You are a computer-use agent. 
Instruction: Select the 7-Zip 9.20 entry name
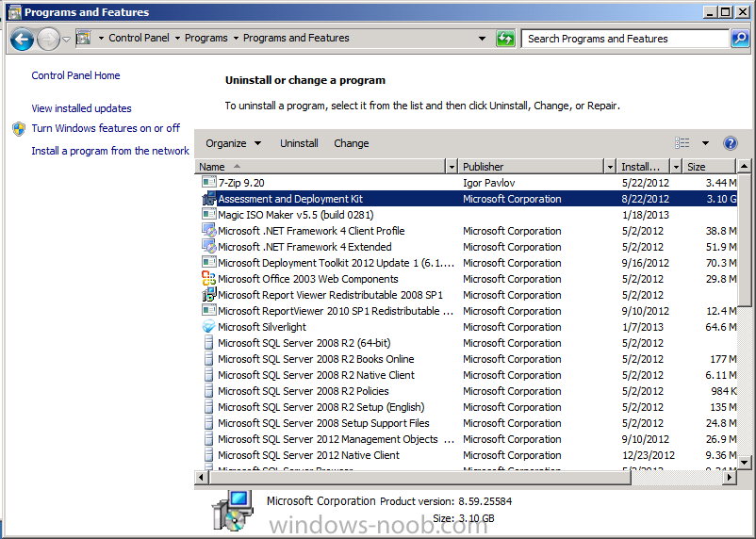pyautogui.click(x=241, y=183)
